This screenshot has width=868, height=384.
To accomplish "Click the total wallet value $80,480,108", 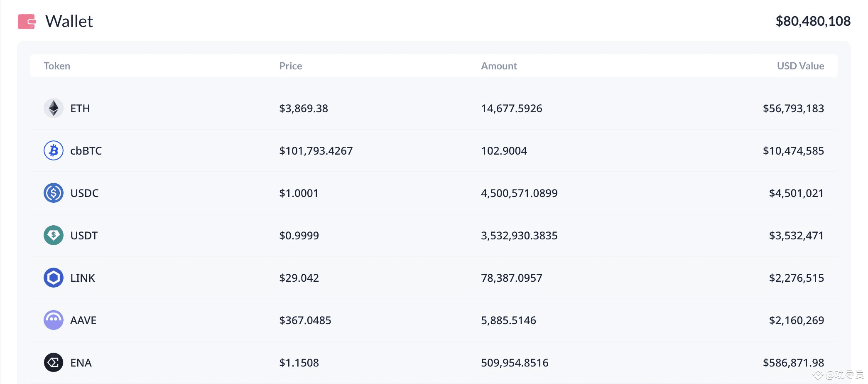I will [x=813, y=21].
